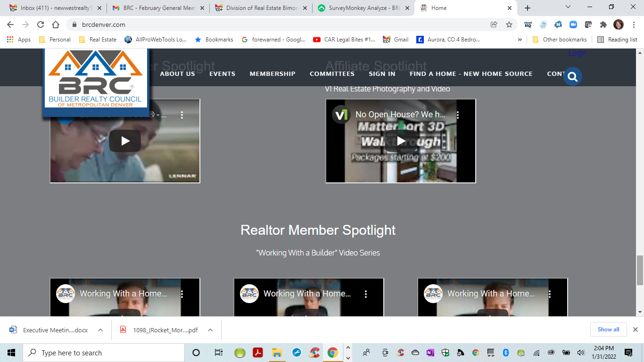Open the Extensions puzzle piece menu

click(x=603, y=25)
